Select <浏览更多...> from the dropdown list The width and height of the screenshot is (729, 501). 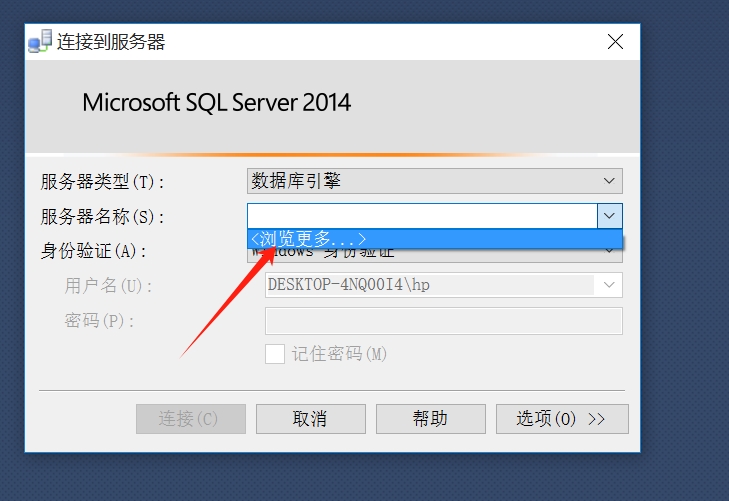tap(310, 239)
